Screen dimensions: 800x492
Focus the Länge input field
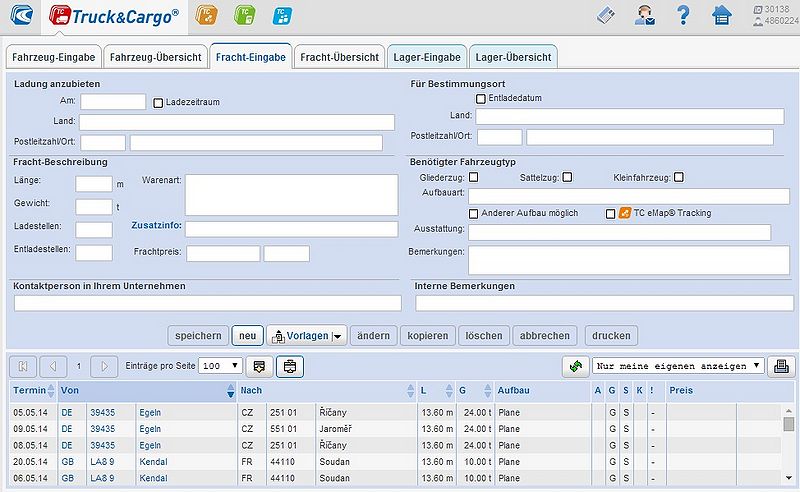pos(94,184)
